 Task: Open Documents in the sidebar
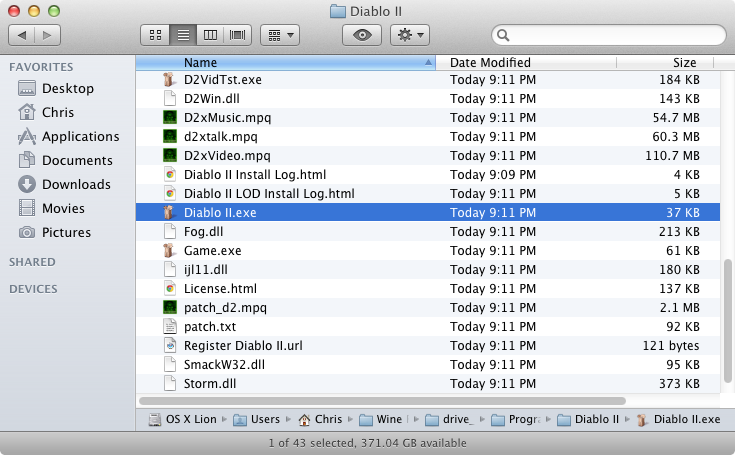point(66,160)
